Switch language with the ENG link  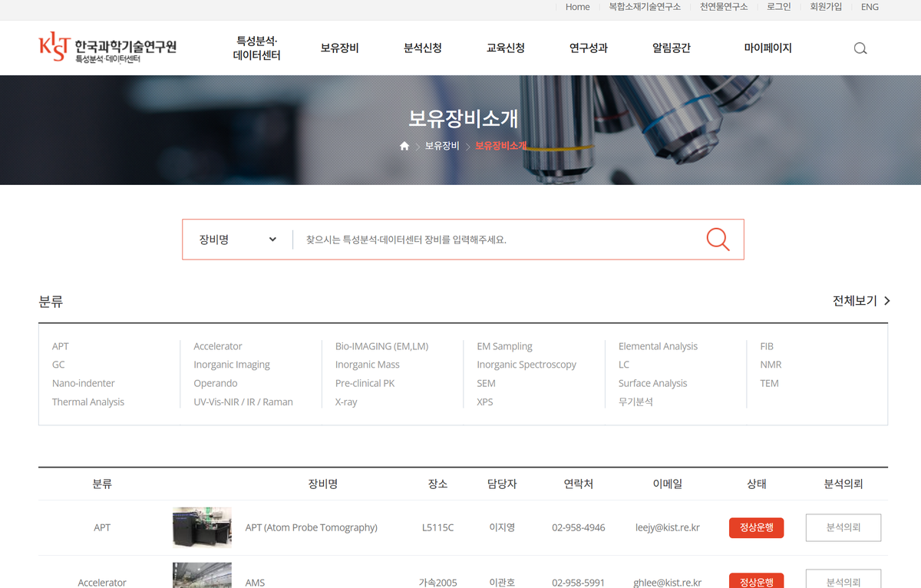(x=870, y=7)
